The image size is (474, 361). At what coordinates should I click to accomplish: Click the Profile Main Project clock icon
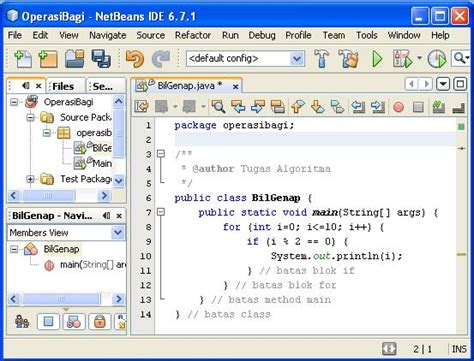[x=437, y=59]
